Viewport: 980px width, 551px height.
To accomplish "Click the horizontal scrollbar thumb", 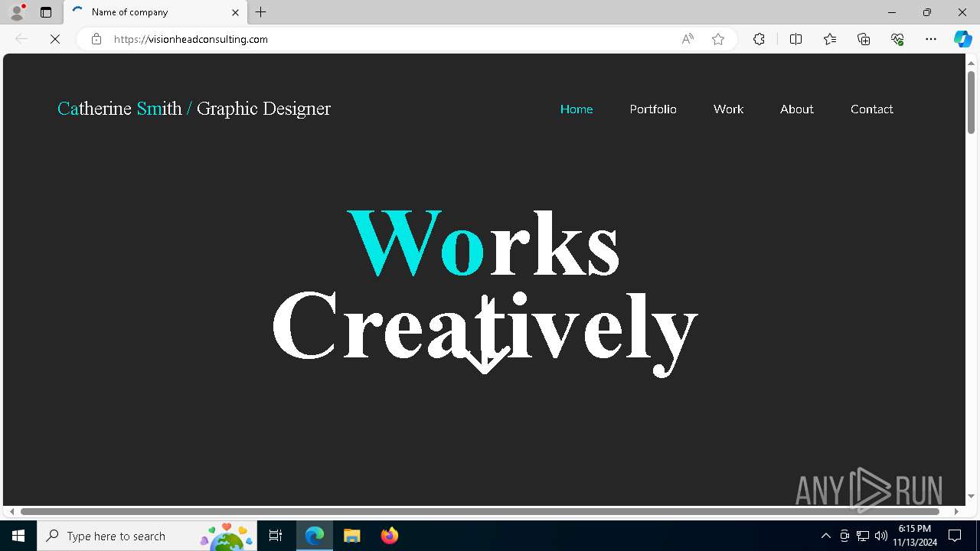I will tap(480, 511).
